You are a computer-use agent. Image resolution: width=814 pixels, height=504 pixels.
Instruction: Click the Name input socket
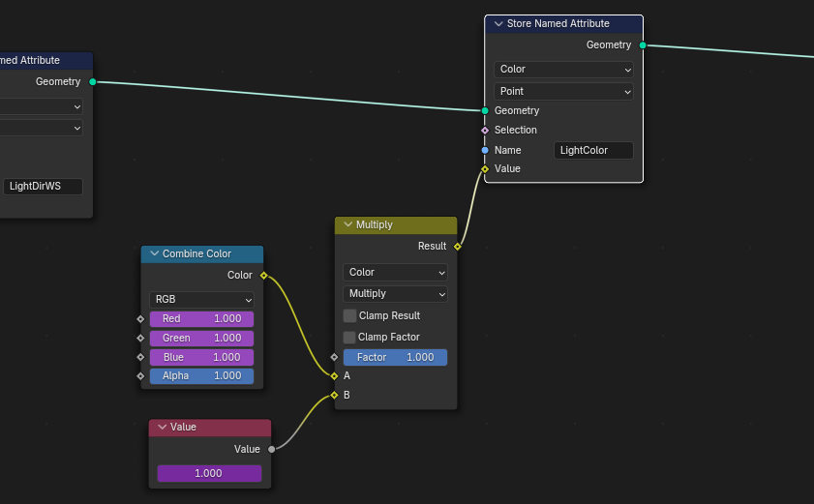(x=485, y=150)
